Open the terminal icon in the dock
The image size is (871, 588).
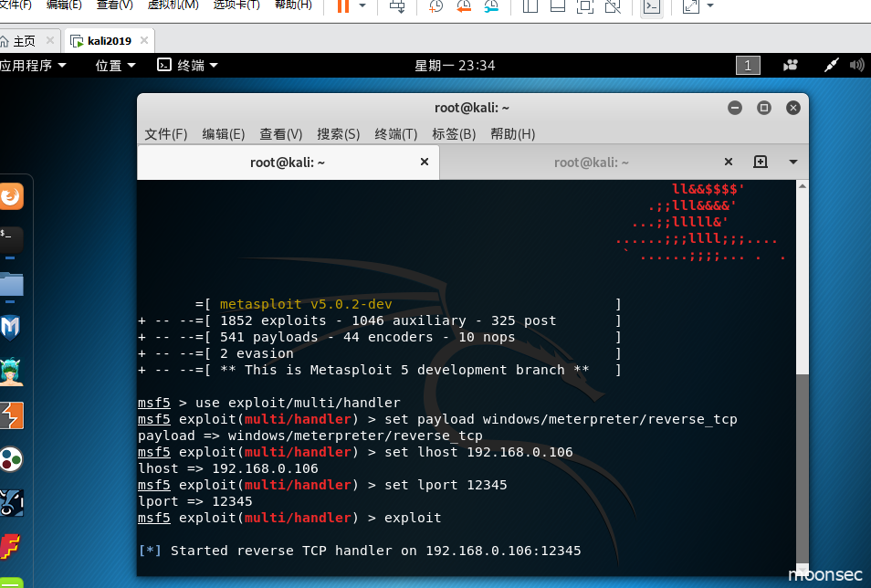click(x=11, y=239)
